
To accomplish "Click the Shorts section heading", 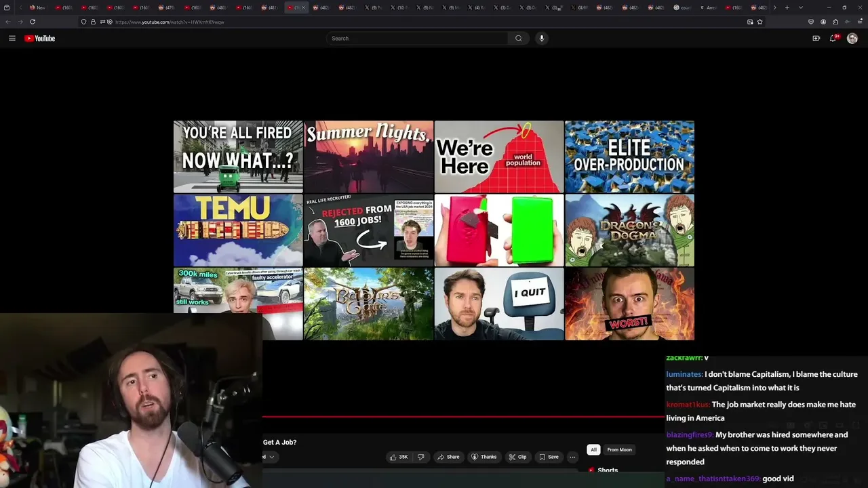I will pos(608,470).
